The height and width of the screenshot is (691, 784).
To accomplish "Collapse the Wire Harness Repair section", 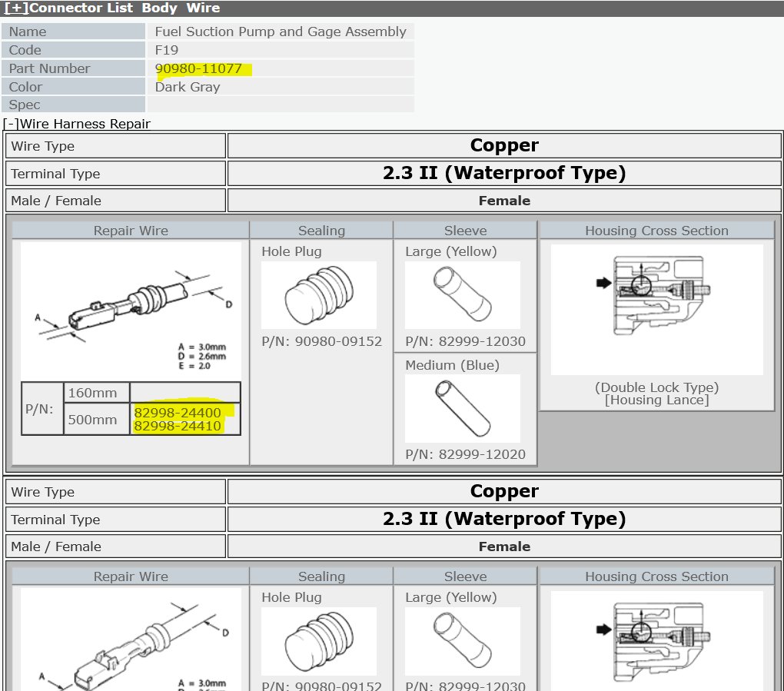I will coord(11,124).
